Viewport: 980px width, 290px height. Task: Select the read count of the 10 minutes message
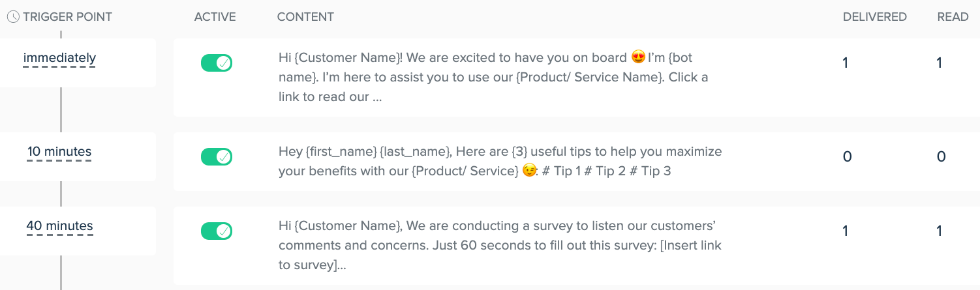(x=941, y=157)
